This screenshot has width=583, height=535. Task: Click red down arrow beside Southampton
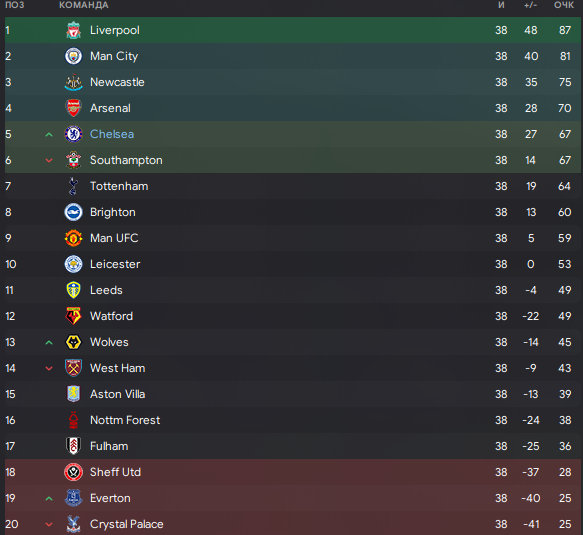[49, 161]
